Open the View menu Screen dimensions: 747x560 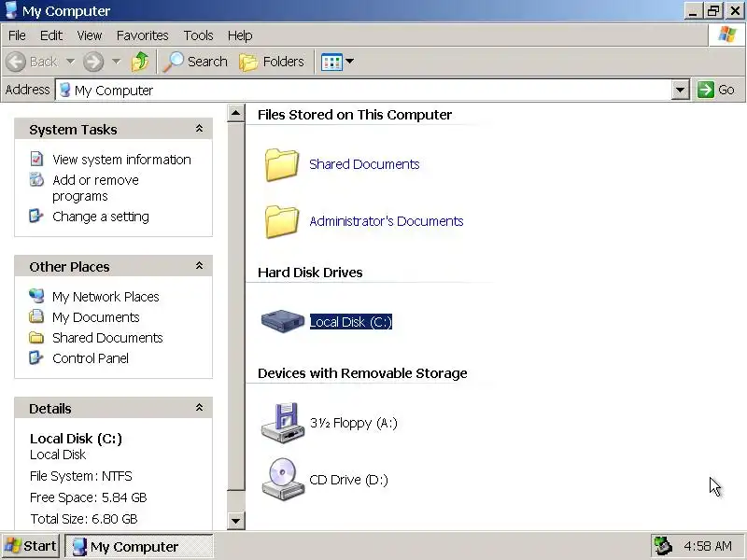pos(90,35)
